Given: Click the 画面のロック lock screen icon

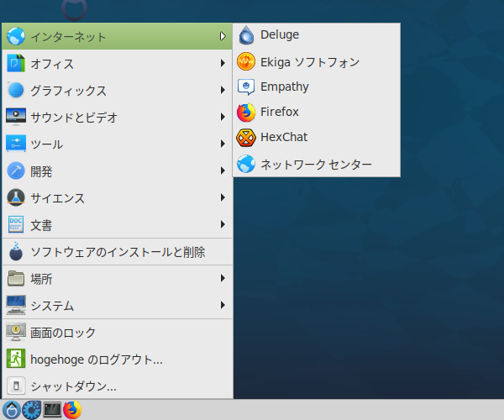Looking at the screenshot, I should pyautogui.click(x=16, y=332).
